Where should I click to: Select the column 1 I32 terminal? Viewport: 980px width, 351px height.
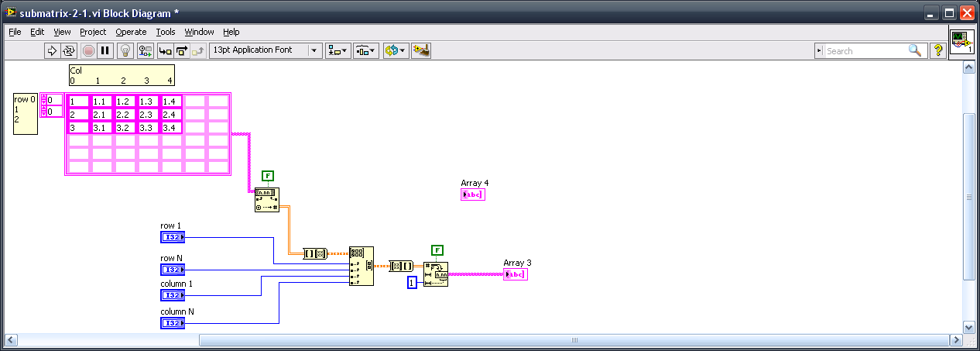[x=173, y=295]
